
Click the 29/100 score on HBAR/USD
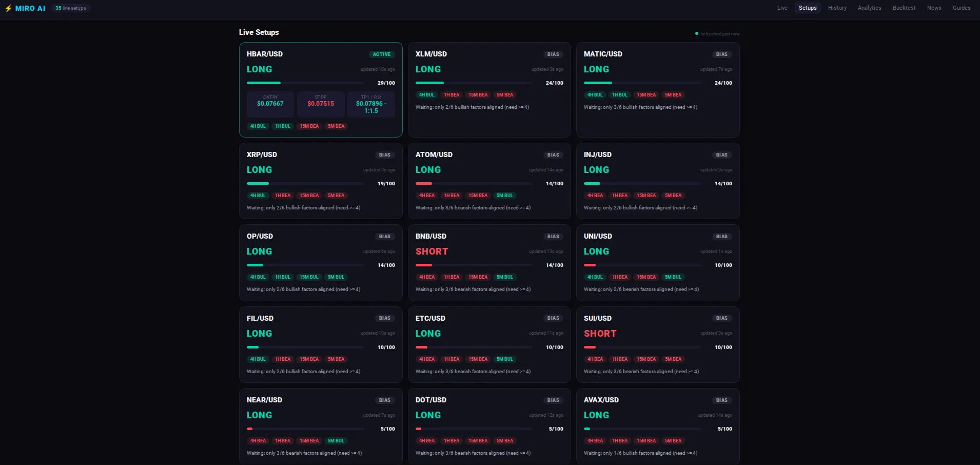(x=386, y=83)
